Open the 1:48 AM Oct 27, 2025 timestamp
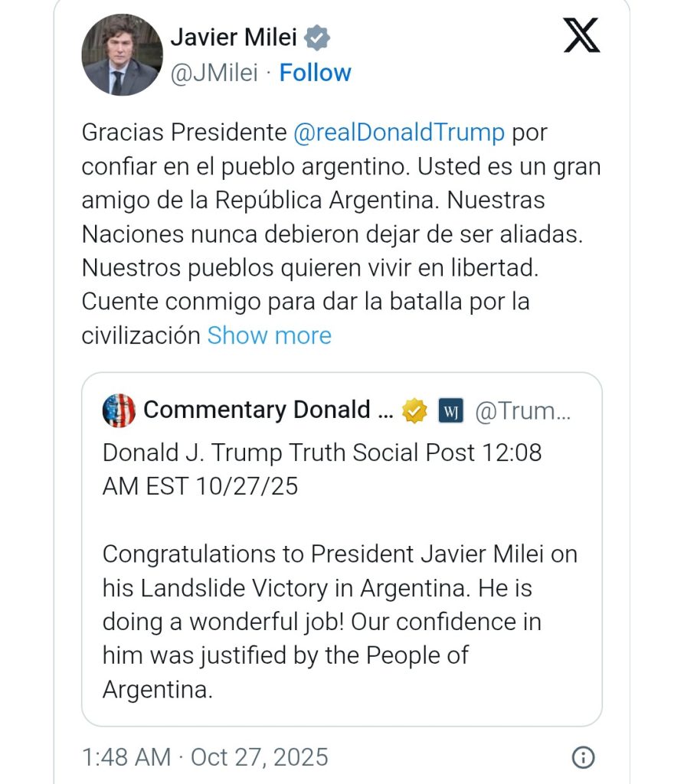The height and width of the screenshot is (784, 684). click(x=205, y=757)
